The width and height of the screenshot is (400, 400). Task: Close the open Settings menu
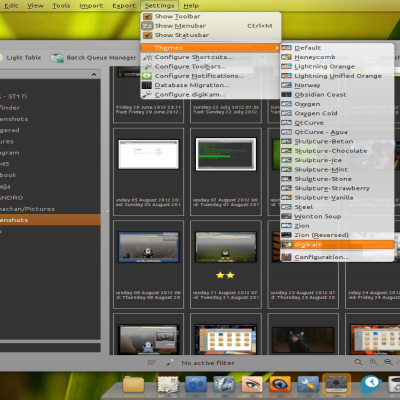[x=159, y=6]
